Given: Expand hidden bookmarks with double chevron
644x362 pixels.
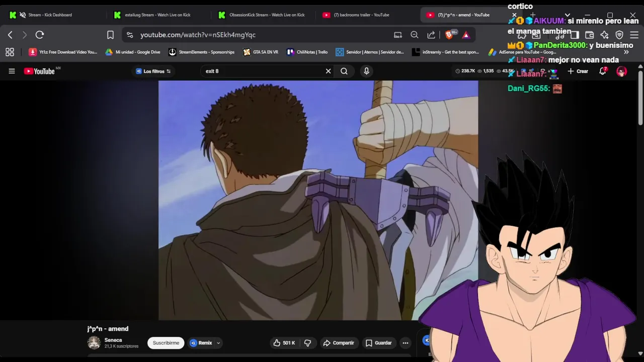Looking at the screenshot, I should pos(626,52).
